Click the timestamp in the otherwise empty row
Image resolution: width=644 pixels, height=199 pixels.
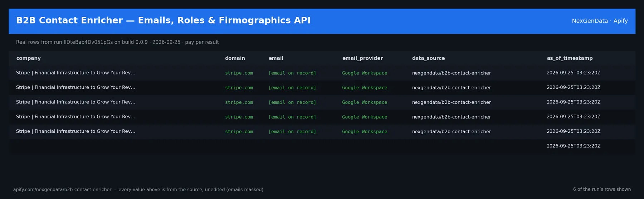pyautogui.click(x=574, y=146)
